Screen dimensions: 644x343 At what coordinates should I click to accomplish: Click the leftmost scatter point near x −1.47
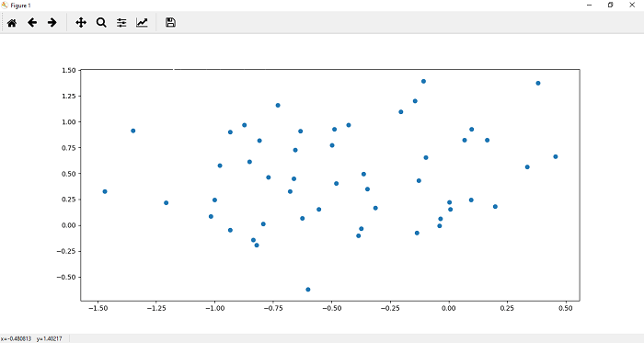coord(105,191)
